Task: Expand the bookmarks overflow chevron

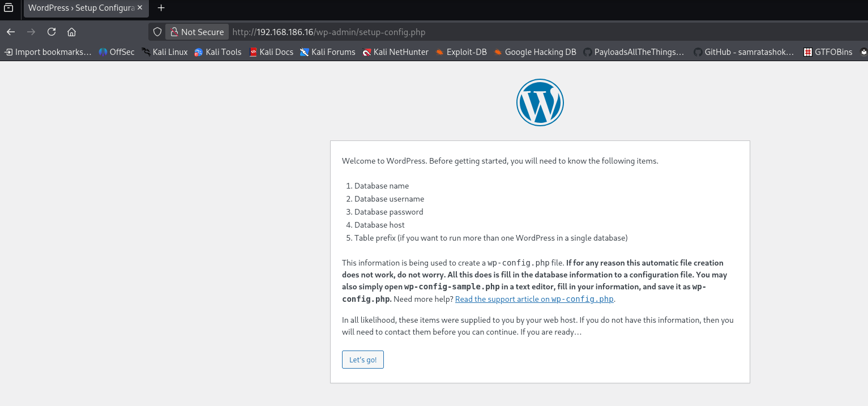Action: tap(864, 52)
